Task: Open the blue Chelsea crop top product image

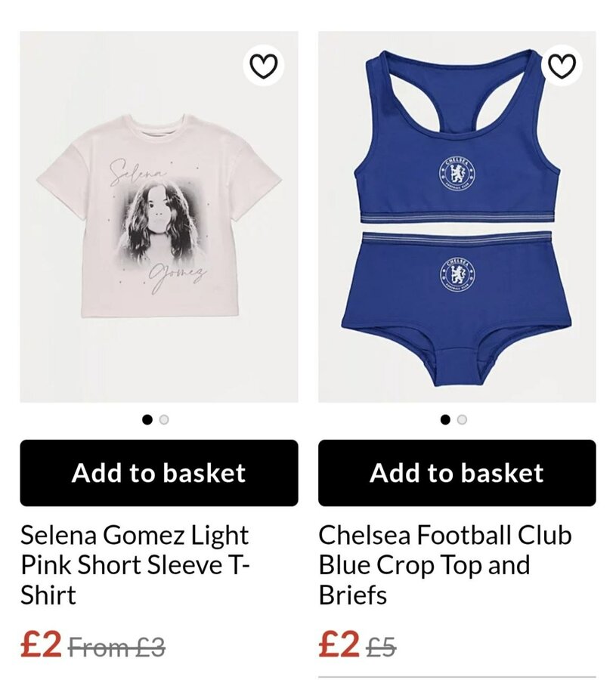Action: 457,217
